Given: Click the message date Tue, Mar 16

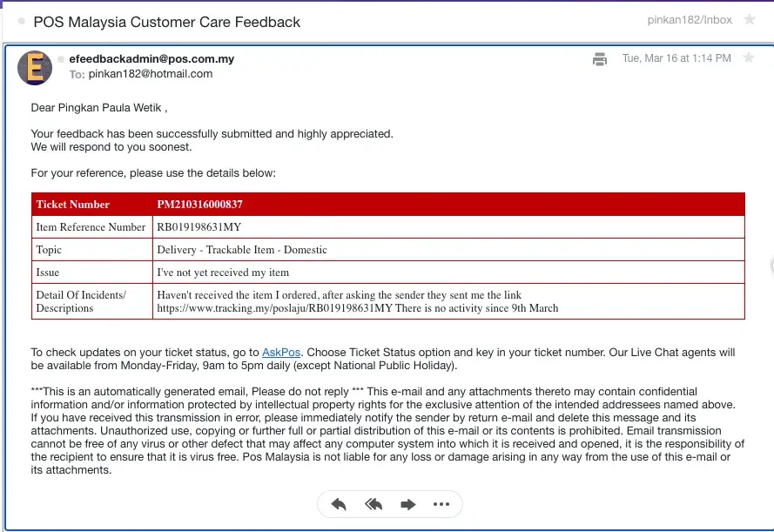Looking at the screenshot, I should pyautogui.click(x=676, y=58).
